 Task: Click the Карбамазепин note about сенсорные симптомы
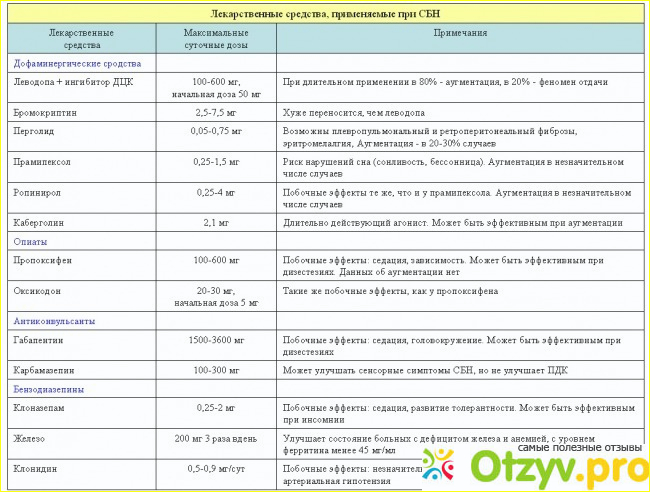[x=431, y=369]
